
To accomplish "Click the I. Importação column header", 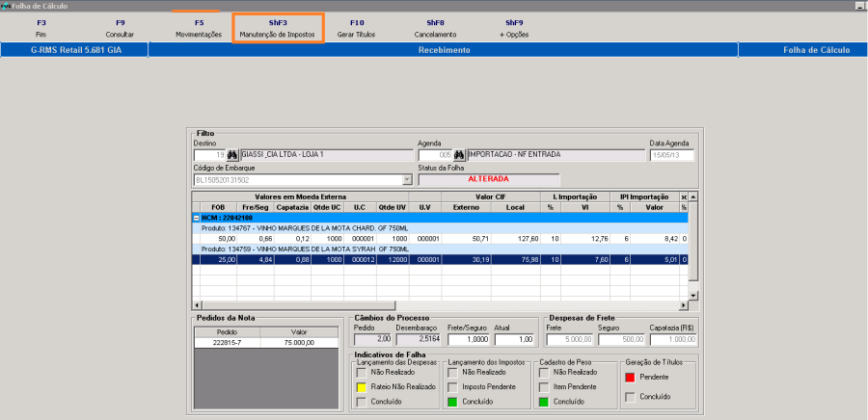I will click(575, 197).
